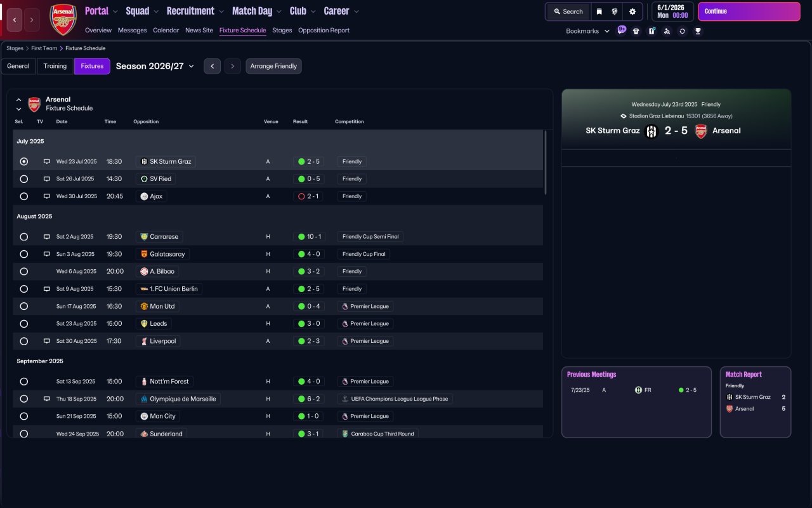Screen dimensions: 812x508
Task: Open the Opposition Report tab
Action: point(324,30)
